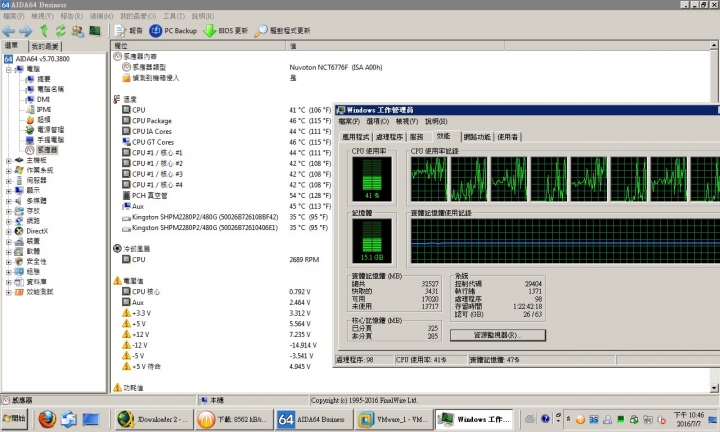Select 電源管理 power management tree item

coord(50,129)
